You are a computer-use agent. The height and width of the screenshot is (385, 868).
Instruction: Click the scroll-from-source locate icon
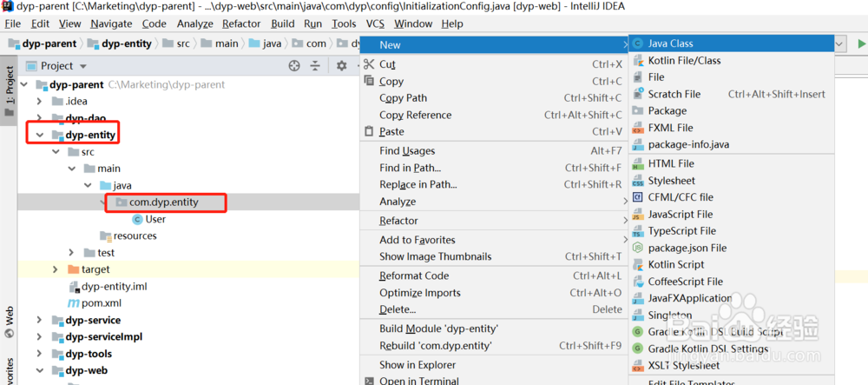pos(293,66)
